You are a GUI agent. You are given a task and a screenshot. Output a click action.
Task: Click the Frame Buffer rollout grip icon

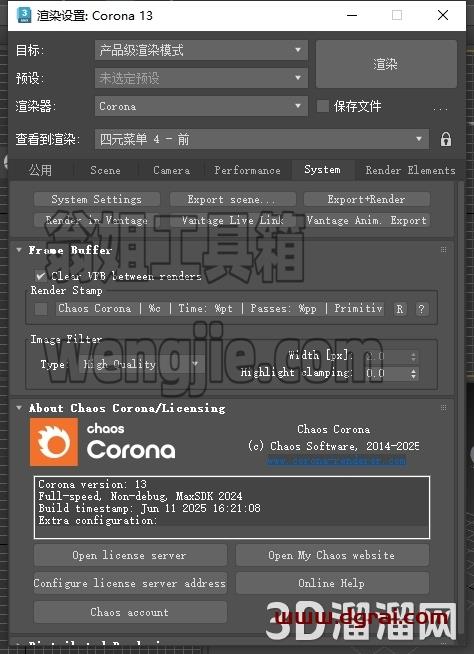(x=444, y=249)
